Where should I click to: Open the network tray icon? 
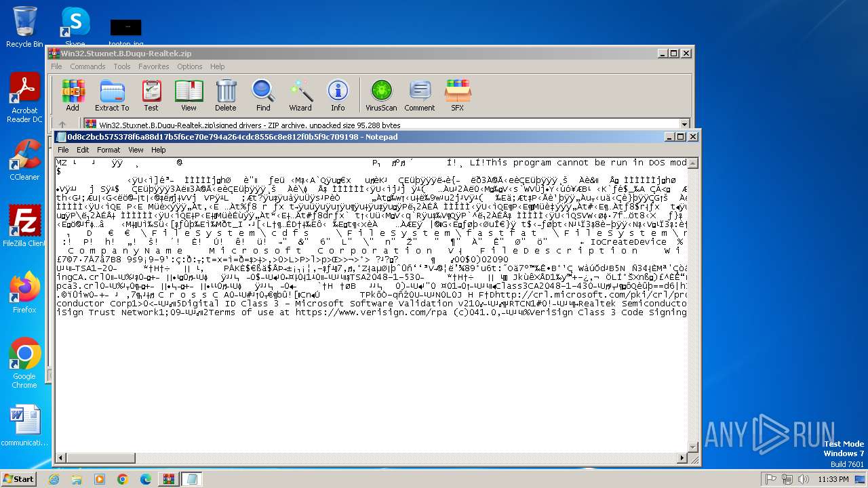tap(787, 479)
